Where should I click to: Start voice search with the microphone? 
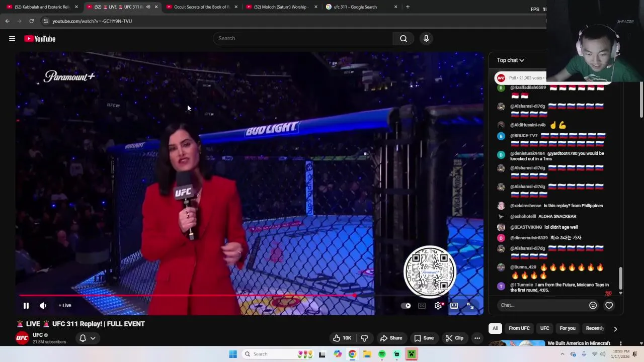426,39
